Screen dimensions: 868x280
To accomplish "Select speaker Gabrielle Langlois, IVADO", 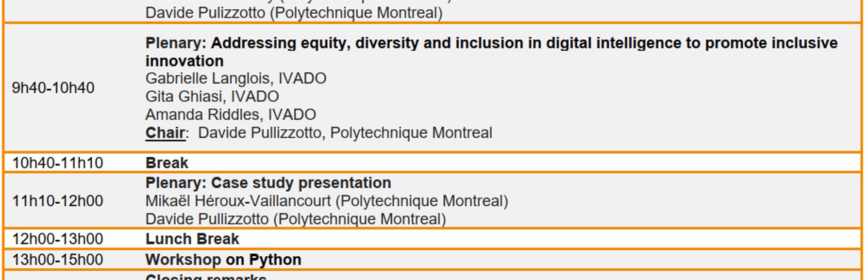I will [236, 78].
